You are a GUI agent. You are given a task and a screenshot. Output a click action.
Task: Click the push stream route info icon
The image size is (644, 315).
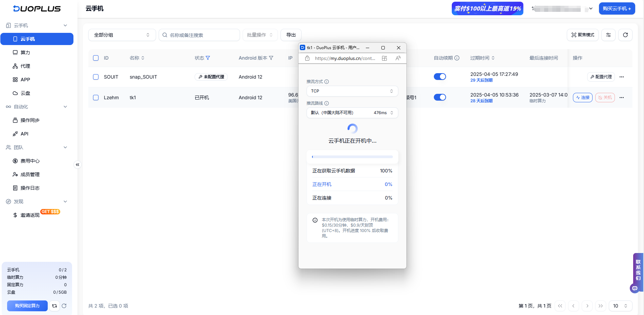(x=327, y=103)
